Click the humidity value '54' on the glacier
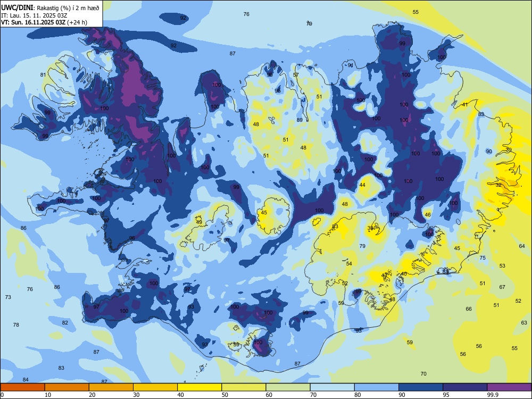 pyautogui.click(x=349, y=264)
